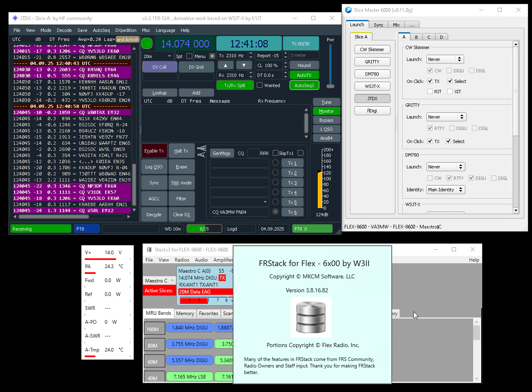Select slice tab B in Slice Master
Screen dimensions: 532x392
tap(416, 37)
